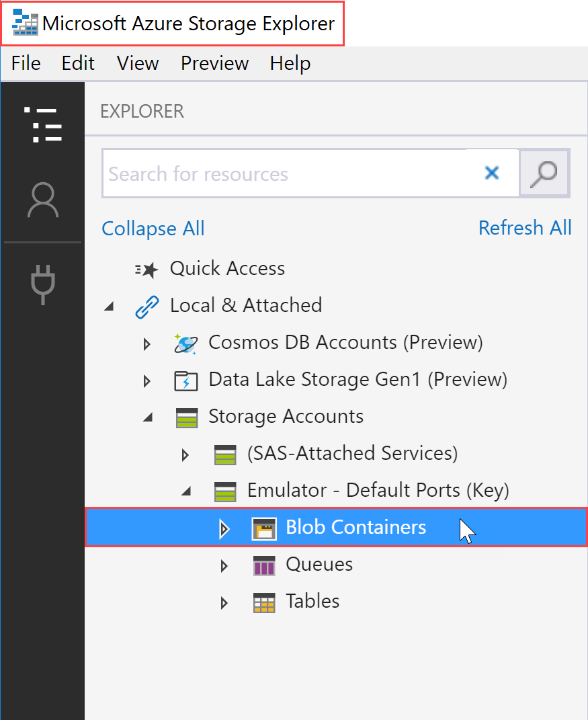
Task: Expand the Tables node
Action: click(224, 603)
